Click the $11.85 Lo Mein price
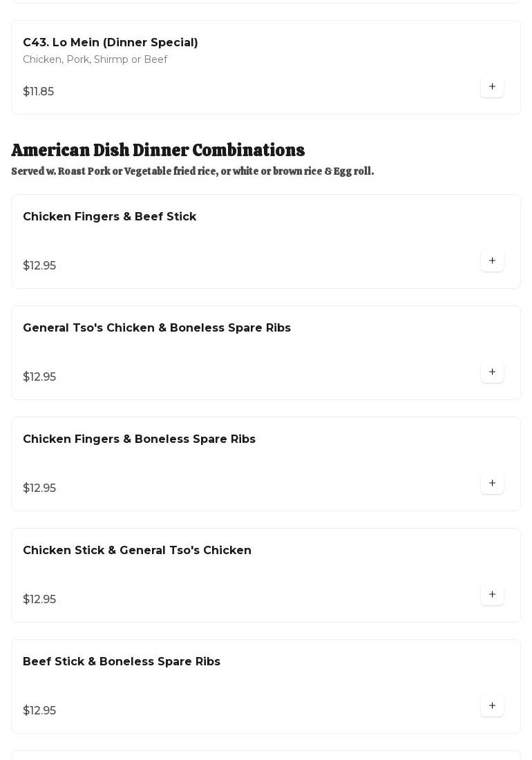The image size is (532, 760). pyautogui.click(x=39, y=92)
